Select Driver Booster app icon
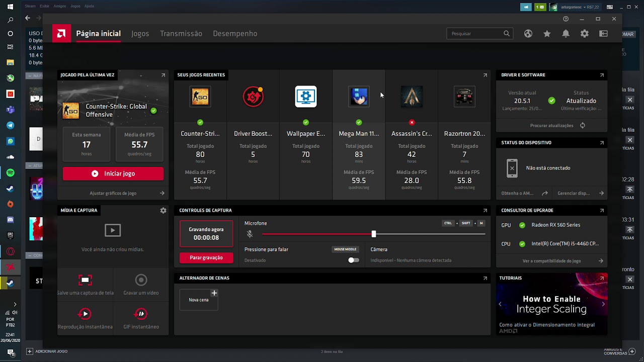This screenshot has width=644, height=362. (x=253, y=97)
